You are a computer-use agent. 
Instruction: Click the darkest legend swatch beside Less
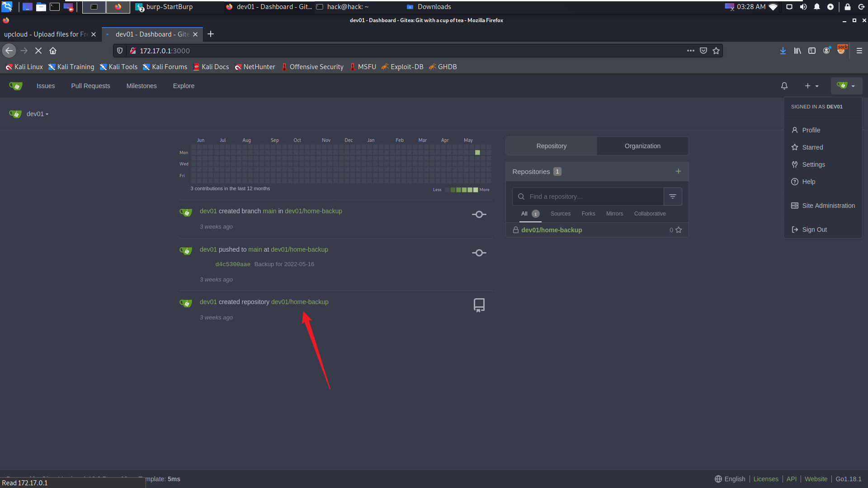pos(448,190)
